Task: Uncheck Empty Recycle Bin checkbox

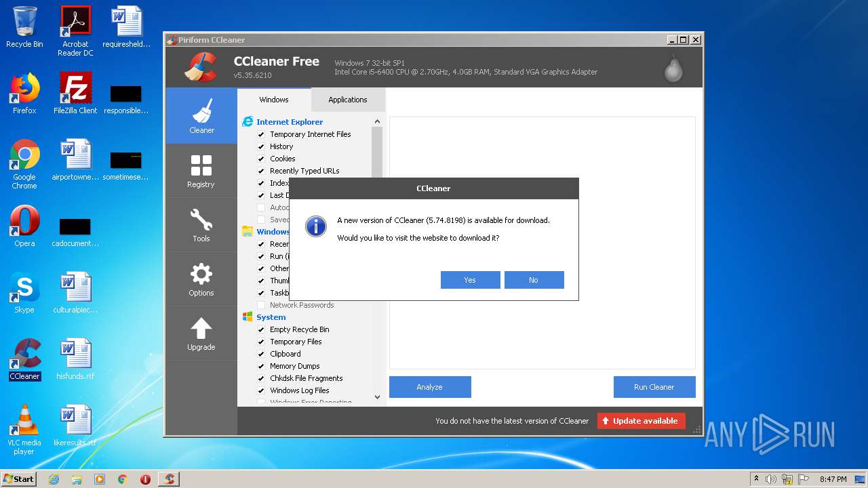Action: (x=261, y=329)
